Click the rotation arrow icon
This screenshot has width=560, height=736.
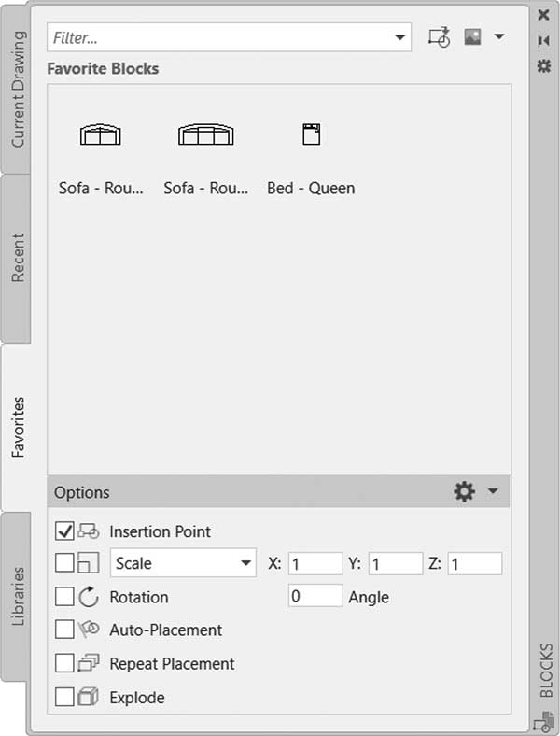pyautogui.click(x=88, y=597)
